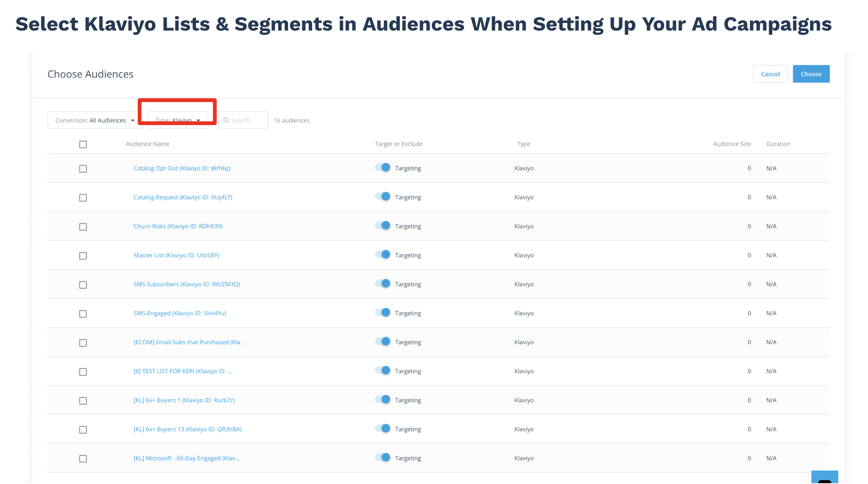Click the Duration column header
868x484 pixels.
778,144
